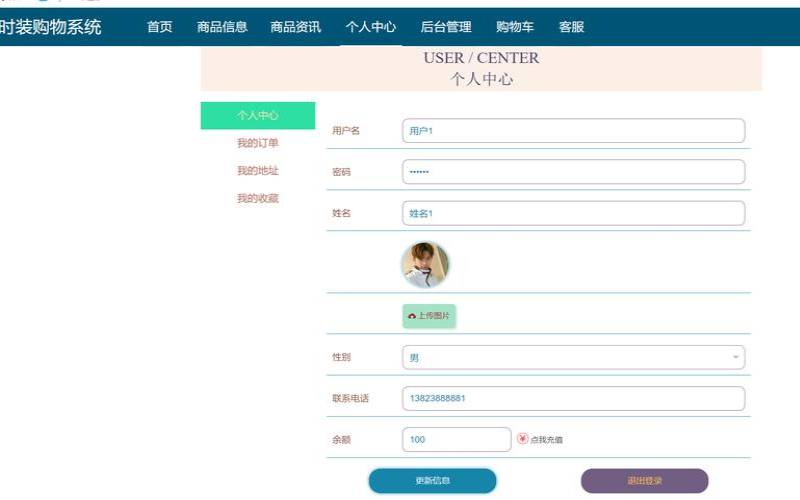This screenshot has width=800, height=500.
Task: Open the 性别 dropdown
Action: pyautogui.click(x=573, y=357)
